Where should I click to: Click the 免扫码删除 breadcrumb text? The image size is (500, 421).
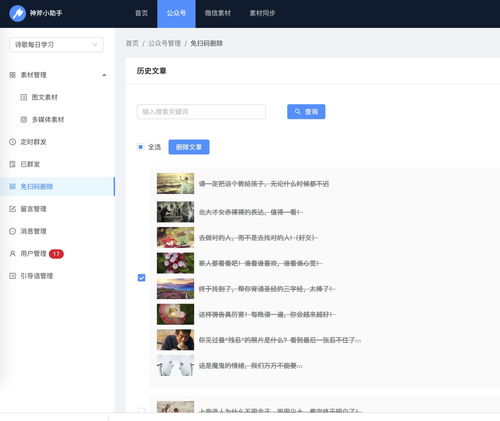[x=206, y=43]
